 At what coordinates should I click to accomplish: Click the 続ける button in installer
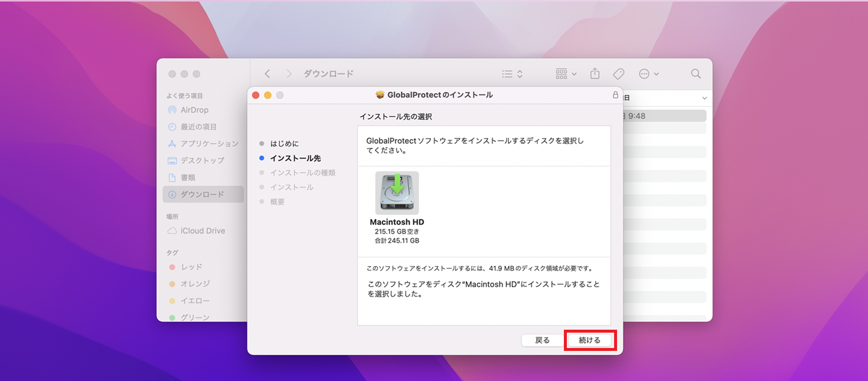589,340
